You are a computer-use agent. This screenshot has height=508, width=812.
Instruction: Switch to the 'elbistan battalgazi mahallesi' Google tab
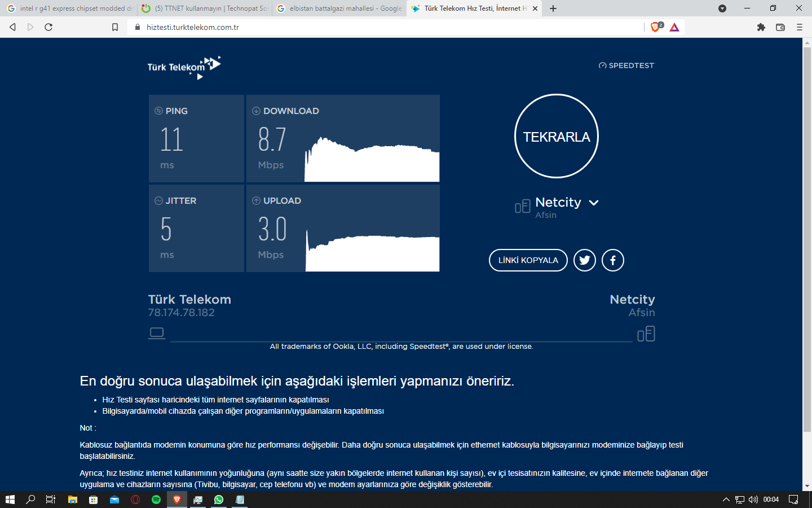(340, 8)
